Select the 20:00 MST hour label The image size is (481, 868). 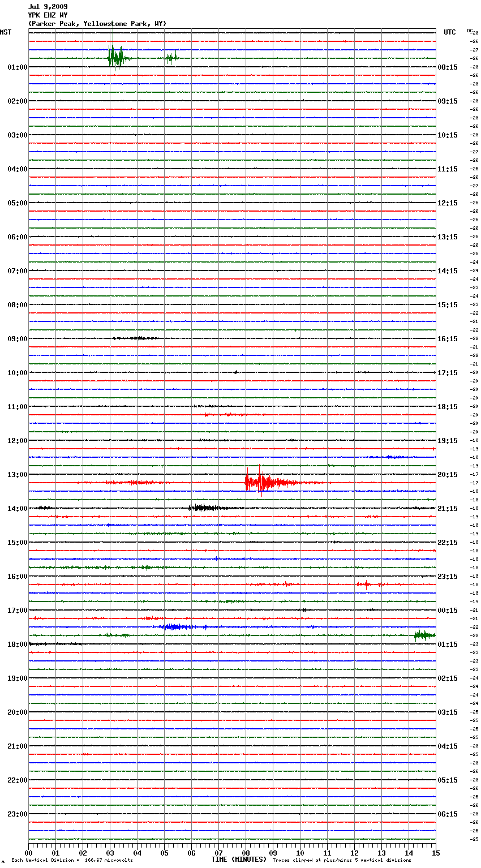17,712
